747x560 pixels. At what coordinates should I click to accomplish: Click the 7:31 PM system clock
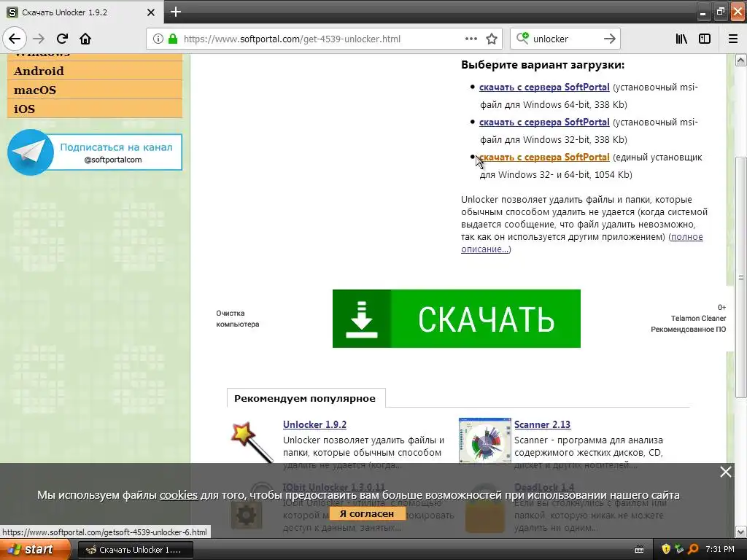pos(720,550)
